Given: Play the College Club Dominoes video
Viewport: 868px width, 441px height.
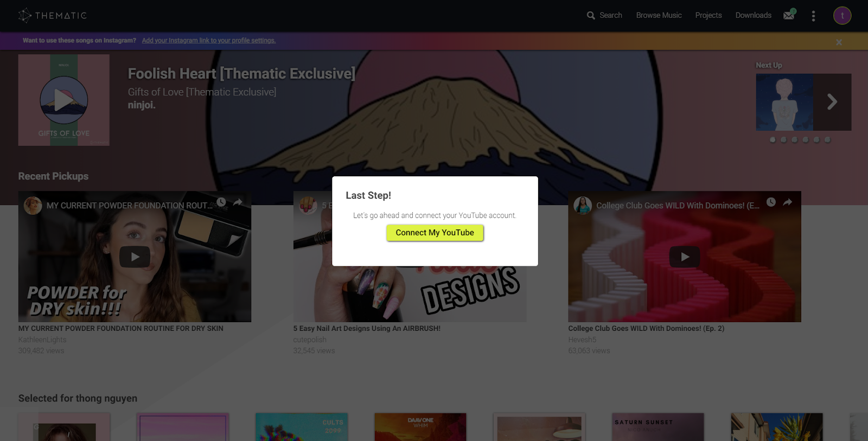Looking at the screenshot, I should click(685, 257).
